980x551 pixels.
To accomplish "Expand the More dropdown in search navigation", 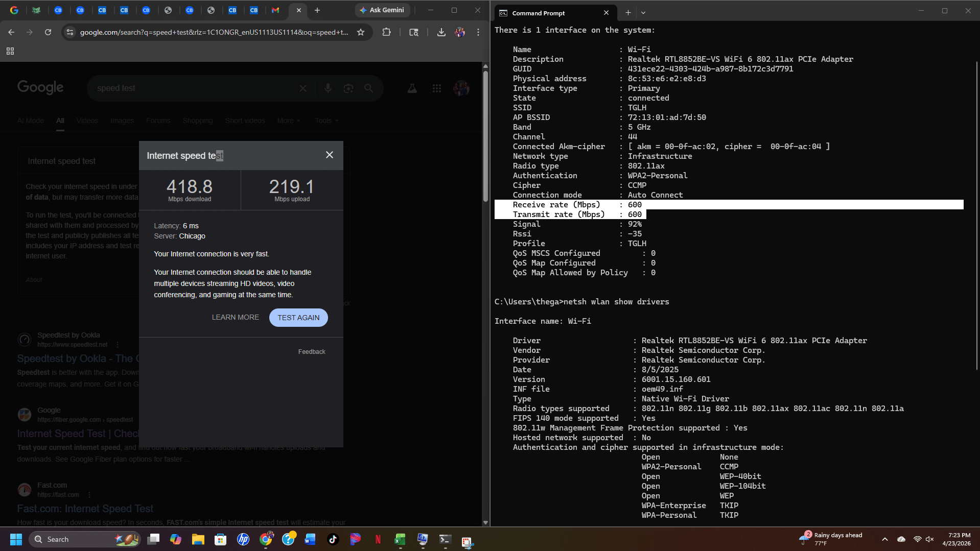I will point(288,121).
